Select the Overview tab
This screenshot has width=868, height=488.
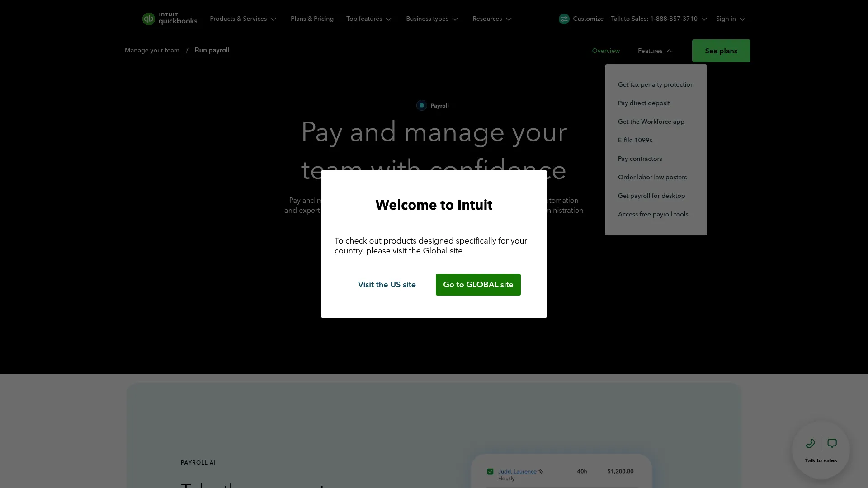[606, 51]
